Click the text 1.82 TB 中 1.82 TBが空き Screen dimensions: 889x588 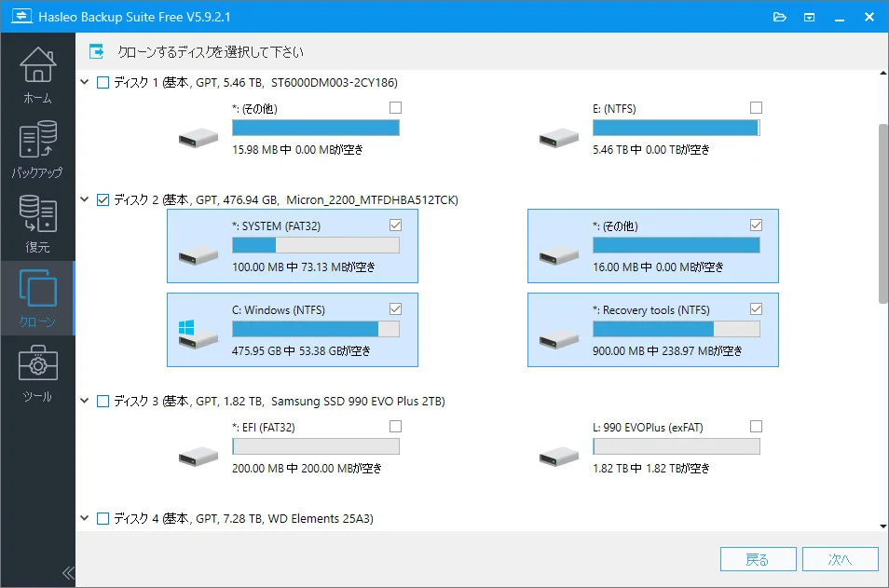pos(650,469)
